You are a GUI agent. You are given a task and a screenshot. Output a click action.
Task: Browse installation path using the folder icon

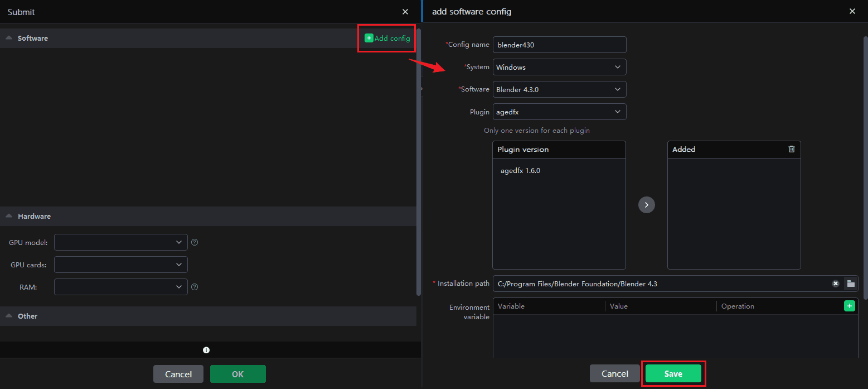850,284
